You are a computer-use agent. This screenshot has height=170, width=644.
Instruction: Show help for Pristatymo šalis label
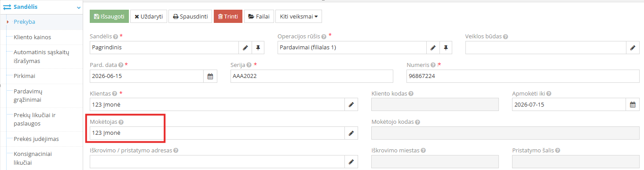[x=557, y=151]
